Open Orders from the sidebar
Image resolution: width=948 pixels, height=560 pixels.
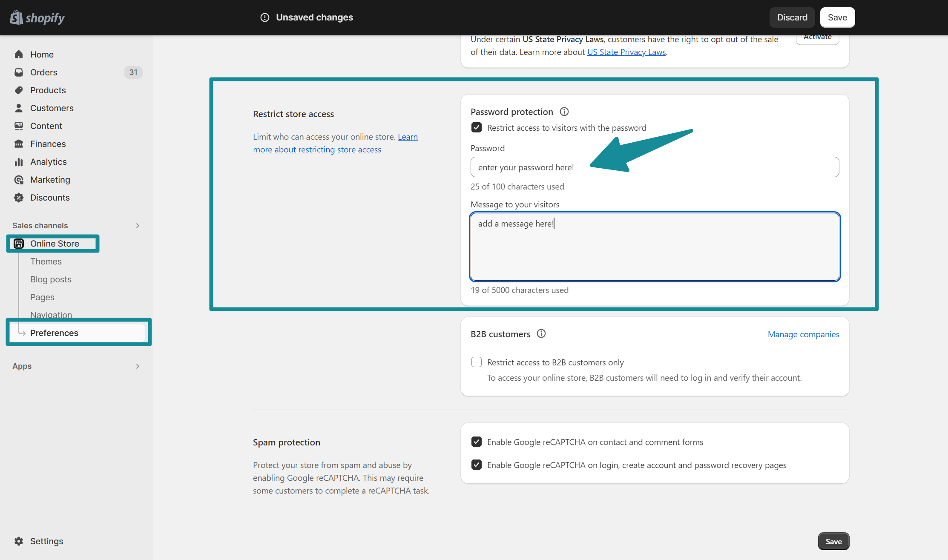(x=44, y=72)
